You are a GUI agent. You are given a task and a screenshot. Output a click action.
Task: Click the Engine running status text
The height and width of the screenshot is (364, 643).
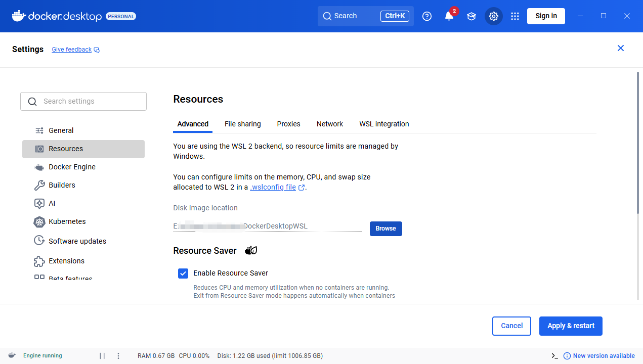click(42, 356)
